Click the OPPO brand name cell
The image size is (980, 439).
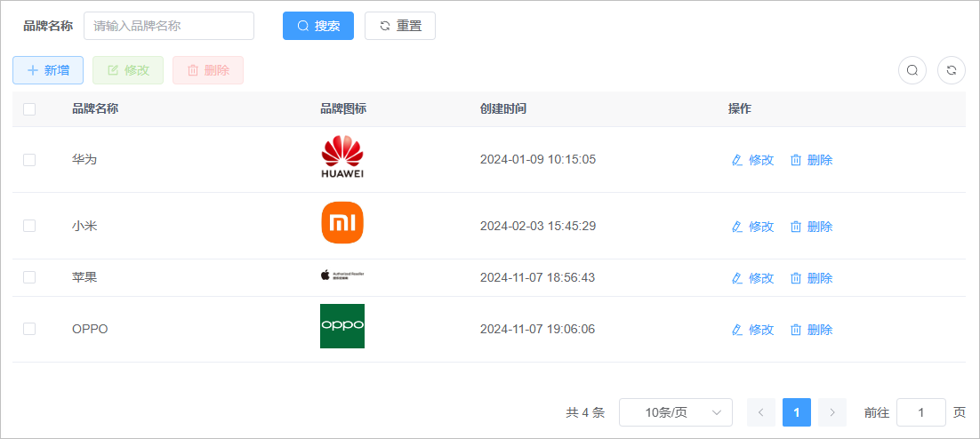(90, 329)
